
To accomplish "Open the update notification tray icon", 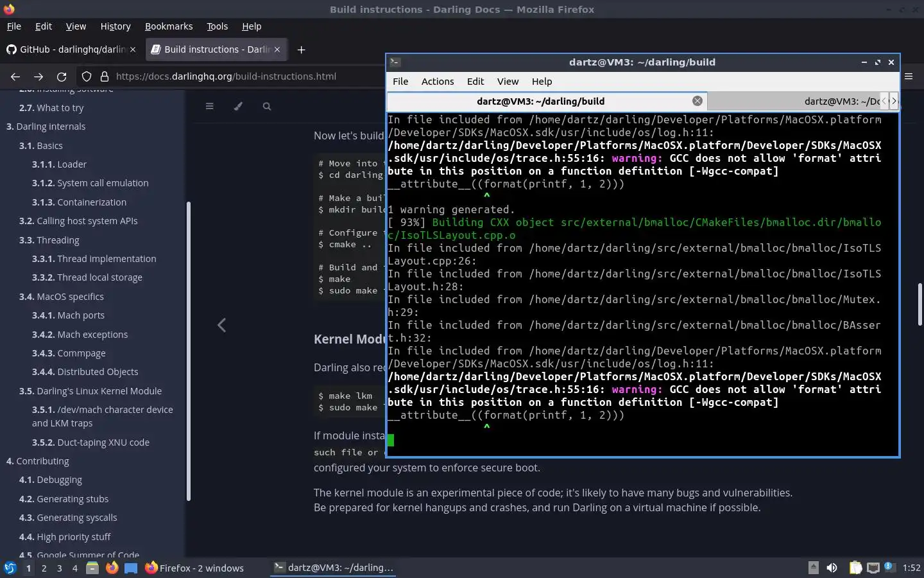I will pyautogui.click(x=889, y=566).
